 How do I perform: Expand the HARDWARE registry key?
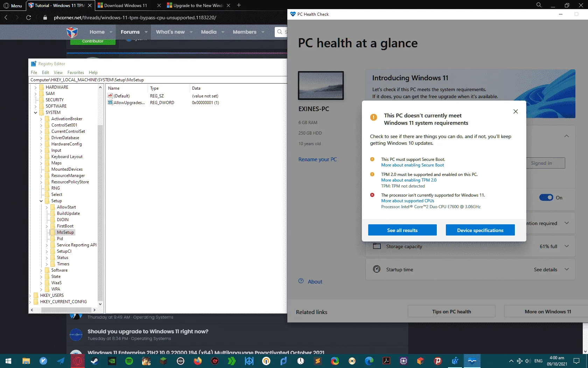point(35,87)
